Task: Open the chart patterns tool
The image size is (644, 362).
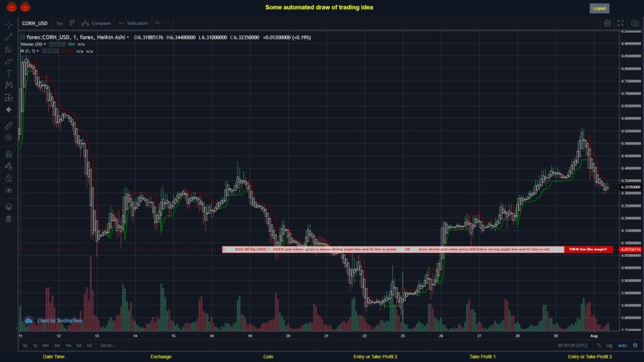Action: coord(9,85)
